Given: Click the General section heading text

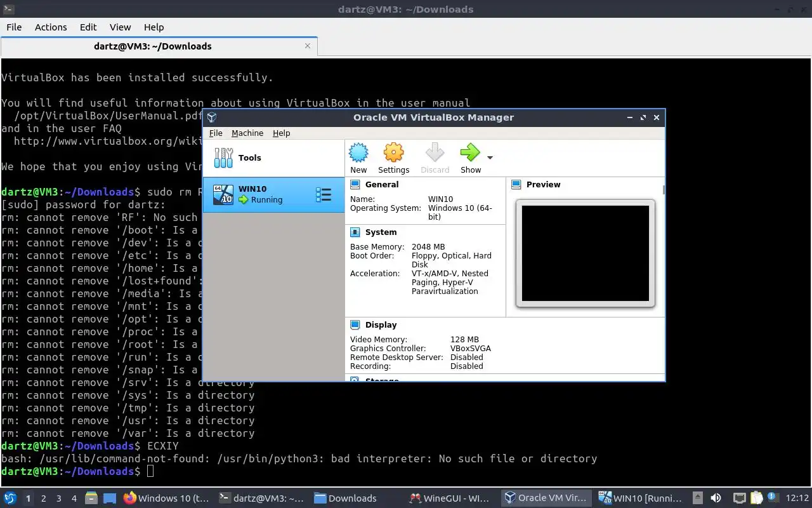Looking at the screenshot, I should 382,185.
